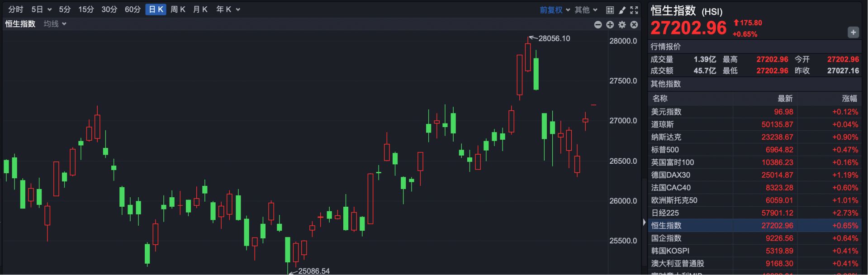Zoom in the chart with plus icon
This screenshot has height=275, width=868.
[x=610, y=24]
